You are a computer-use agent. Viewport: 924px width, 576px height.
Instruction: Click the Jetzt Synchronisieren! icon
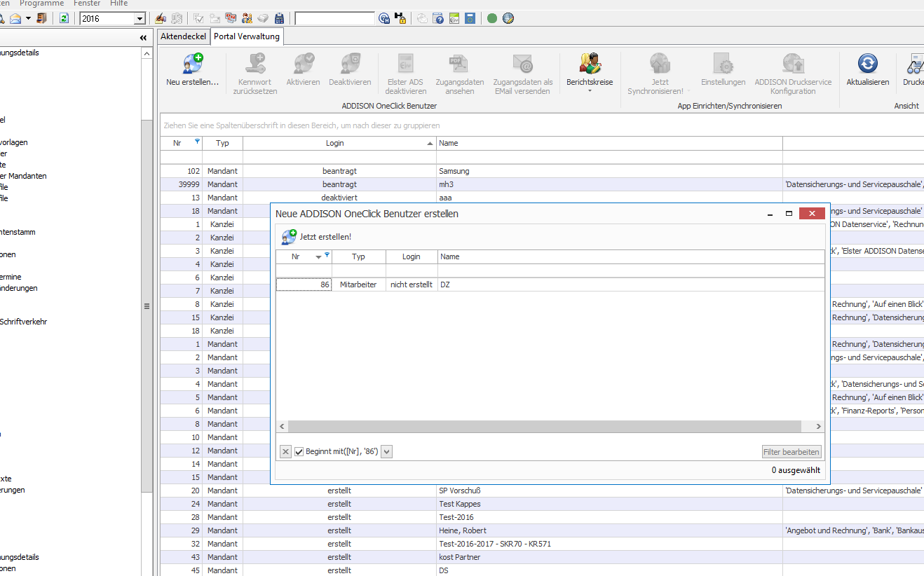click(x=660, y=64)
